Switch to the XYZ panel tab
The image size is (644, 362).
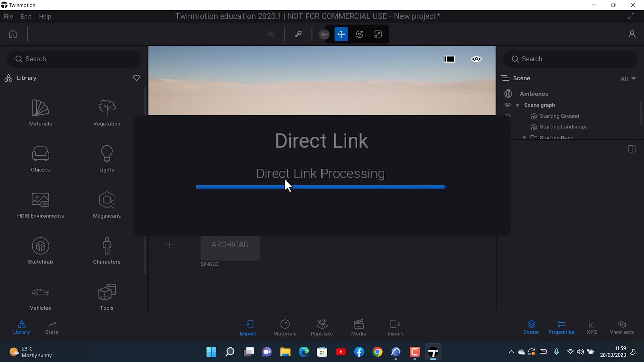[592, 327]
